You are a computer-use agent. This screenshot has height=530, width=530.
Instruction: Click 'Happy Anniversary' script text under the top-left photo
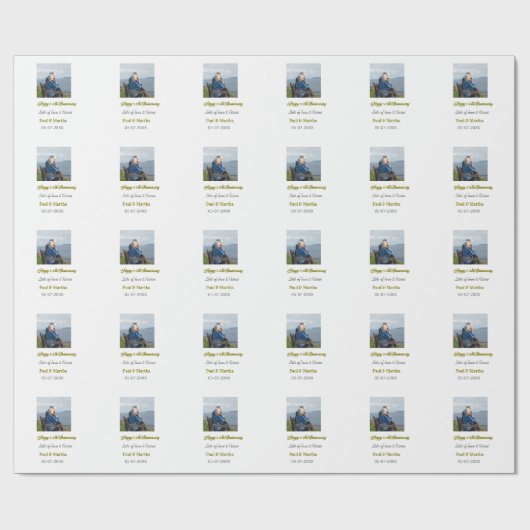[x=56, y=104]
